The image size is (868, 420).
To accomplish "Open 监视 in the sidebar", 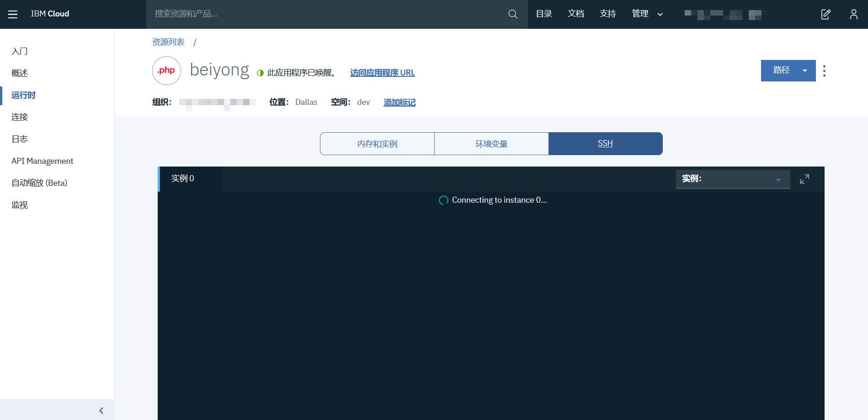I will click(x=20, y=205).
